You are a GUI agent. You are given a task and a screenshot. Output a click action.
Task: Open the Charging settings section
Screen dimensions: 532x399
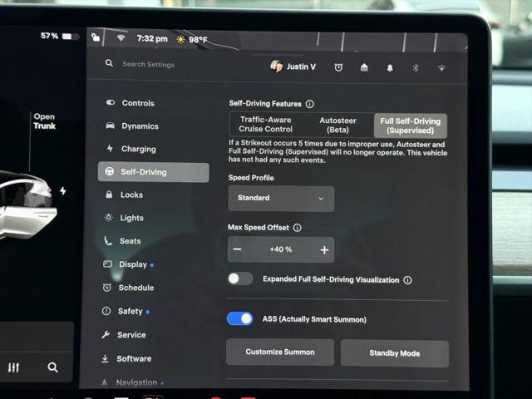(x=131, y=149)
